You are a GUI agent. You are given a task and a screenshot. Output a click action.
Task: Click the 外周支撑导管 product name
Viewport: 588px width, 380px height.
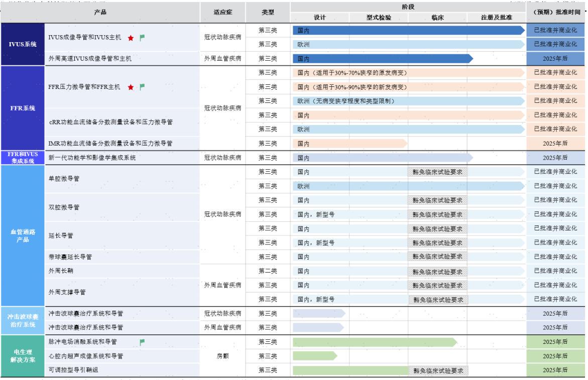[67, 292]
